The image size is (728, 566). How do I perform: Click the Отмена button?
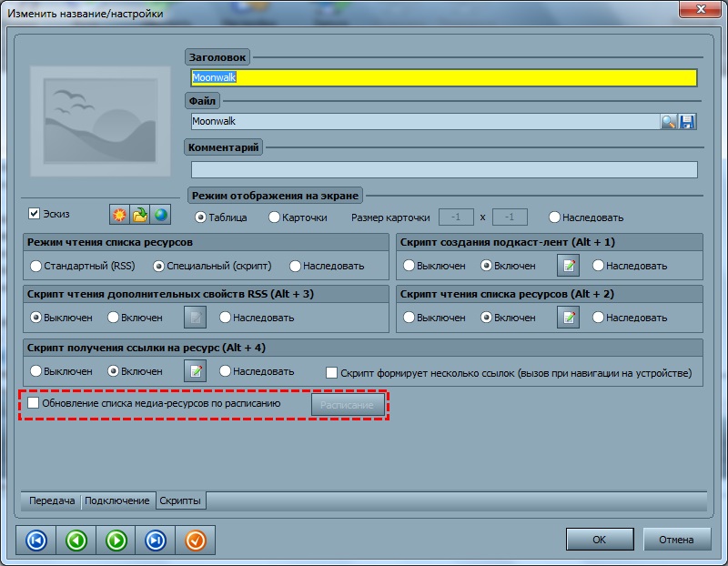676,540
